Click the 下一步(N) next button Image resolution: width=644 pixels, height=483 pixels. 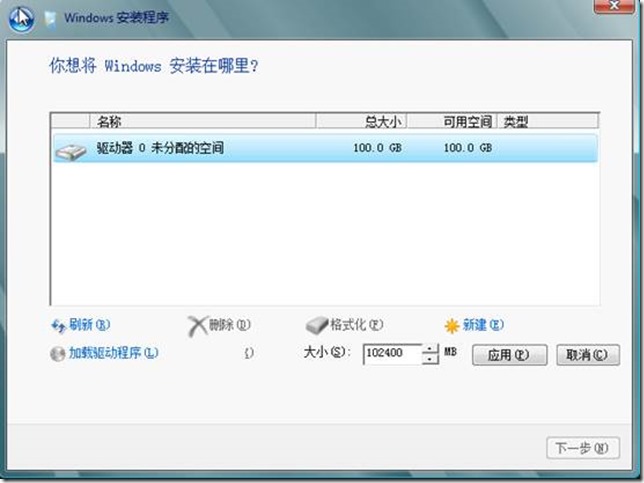582,448
